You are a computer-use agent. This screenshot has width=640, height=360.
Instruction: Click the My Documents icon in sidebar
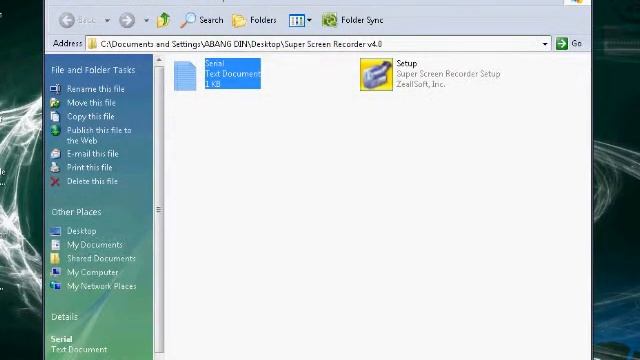[55, 245]
